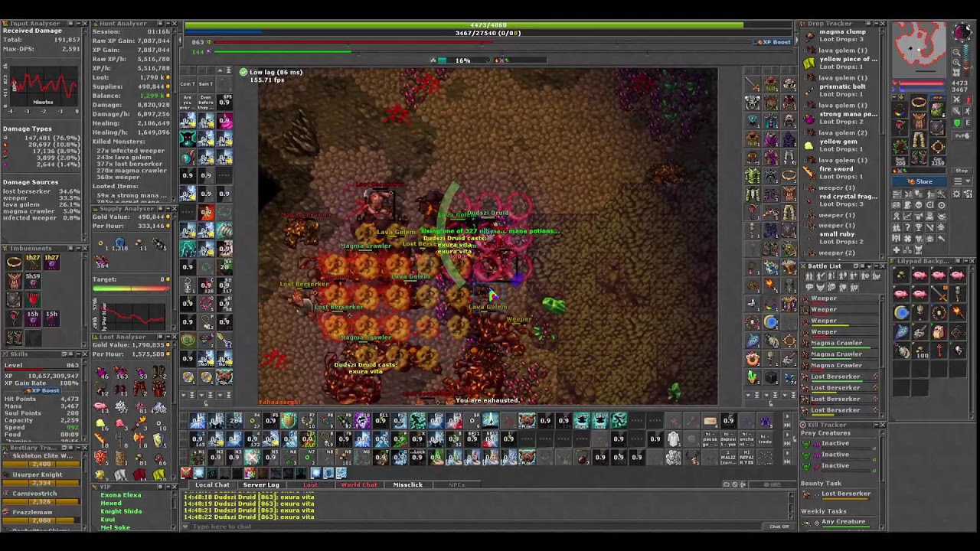The image size is (980, 551).
Task: Click XP Boost button in Skills panel
Action: tap(41, 391)
